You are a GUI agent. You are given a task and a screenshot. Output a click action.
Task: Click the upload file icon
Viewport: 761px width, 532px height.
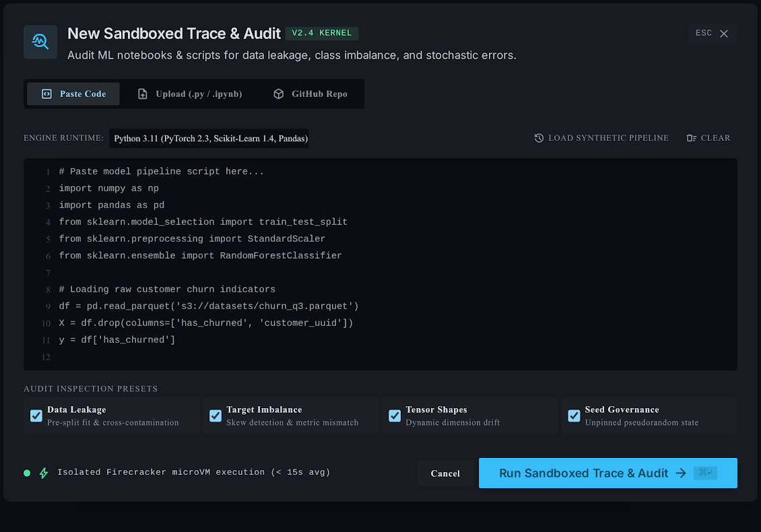tap(142, 94)
